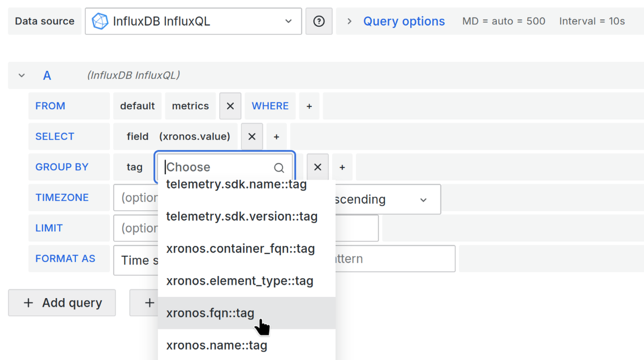
Task: Click the MD = auto = 500 text
Action: [x=504, y=21]
